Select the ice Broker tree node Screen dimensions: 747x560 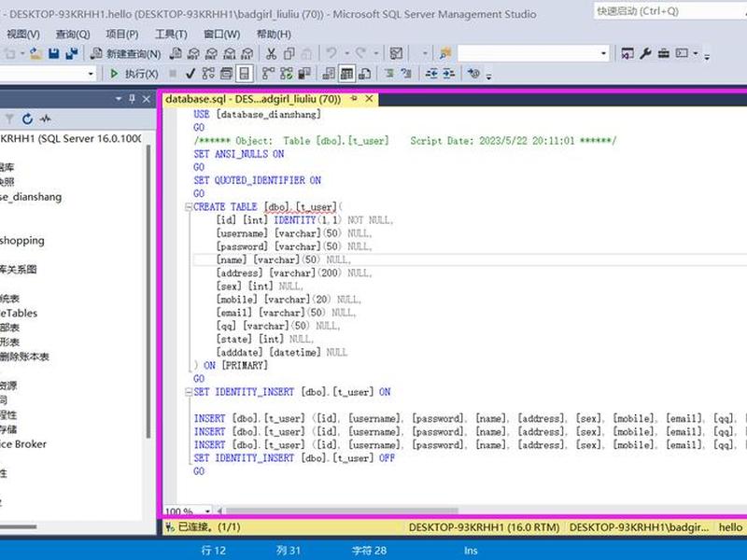click(x=22, y=444)
